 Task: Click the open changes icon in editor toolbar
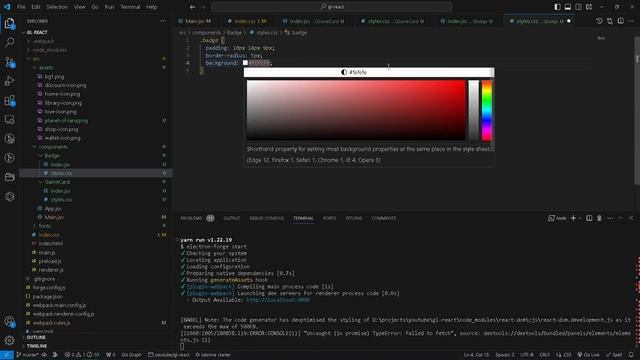point(610,21)
